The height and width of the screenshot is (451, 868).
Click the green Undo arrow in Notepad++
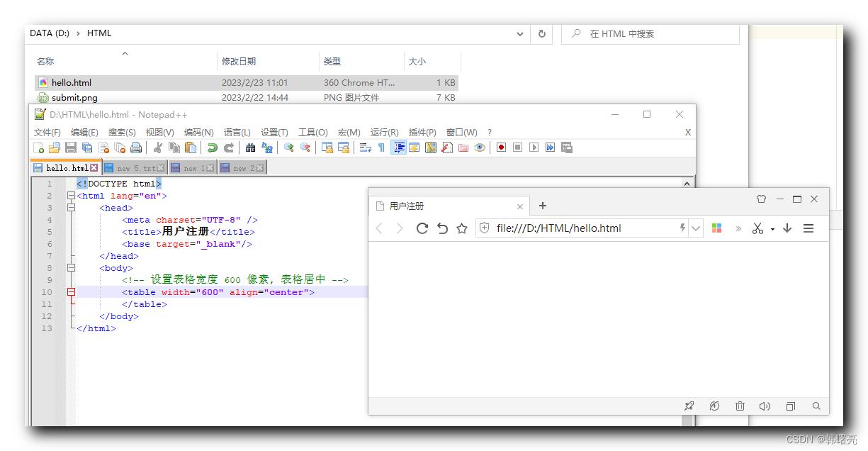[x=212, y=147]
